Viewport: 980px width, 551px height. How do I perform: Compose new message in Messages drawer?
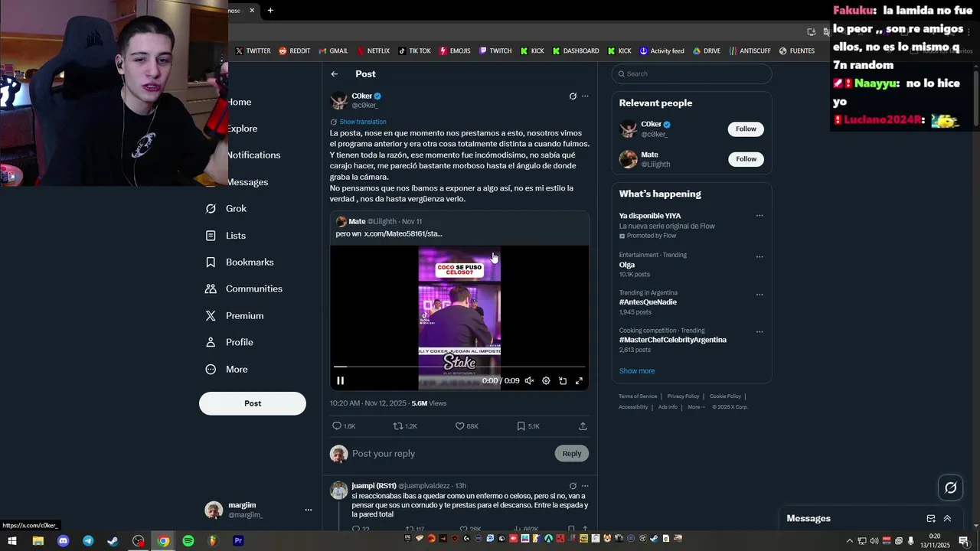931,519
